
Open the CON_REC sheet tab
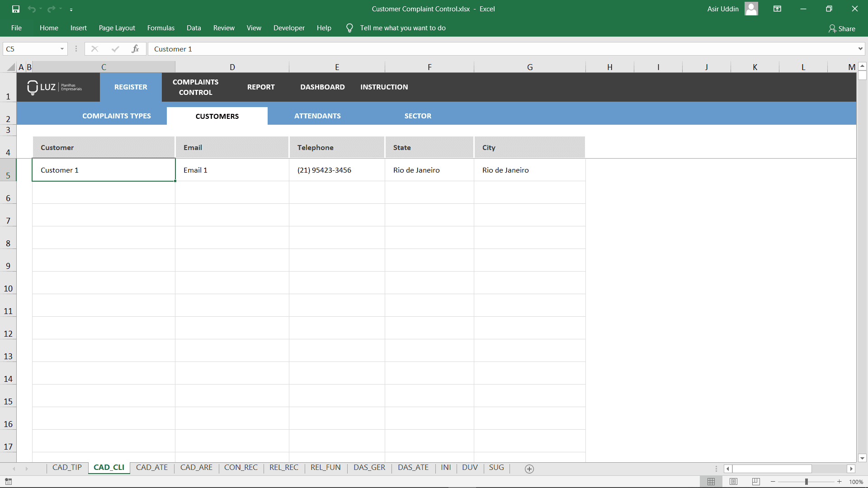[x=241, y=468]
